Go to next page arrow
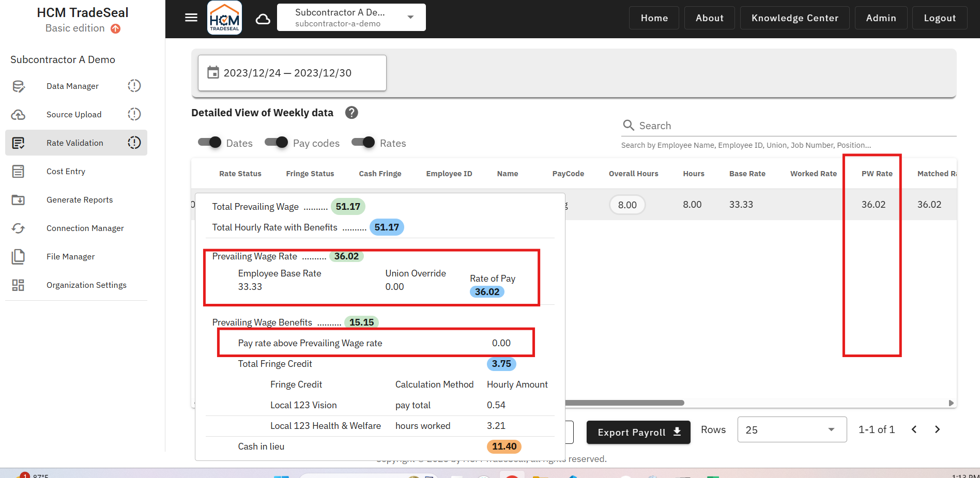The height and width of the screenshot is (478, 980). 937,429
